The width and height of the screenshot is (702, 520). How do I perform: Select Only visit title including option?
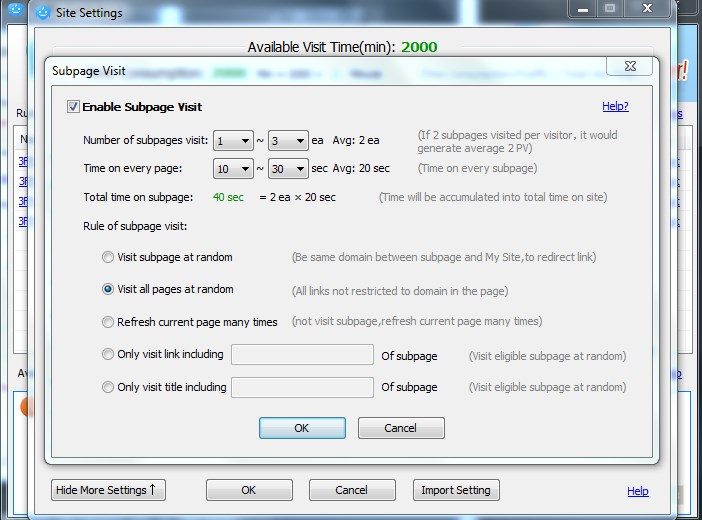pos(108,387)
